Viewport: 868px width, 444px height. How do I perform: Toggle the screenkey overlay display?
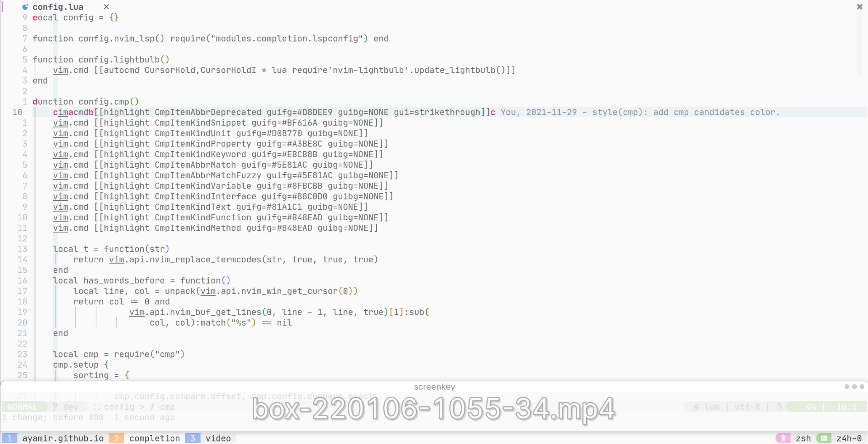pyautogui.click(x=433, y=386)
